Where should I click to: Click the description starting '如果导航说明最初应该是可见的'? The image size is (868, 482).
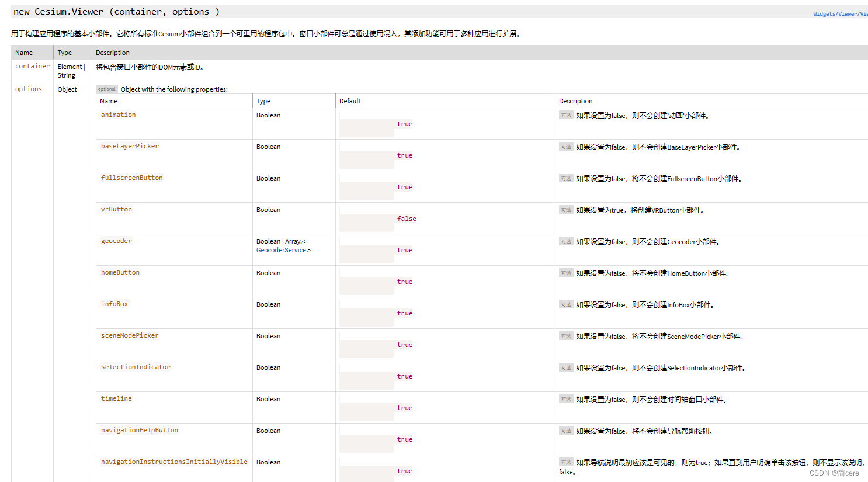(x=713, y=467)
